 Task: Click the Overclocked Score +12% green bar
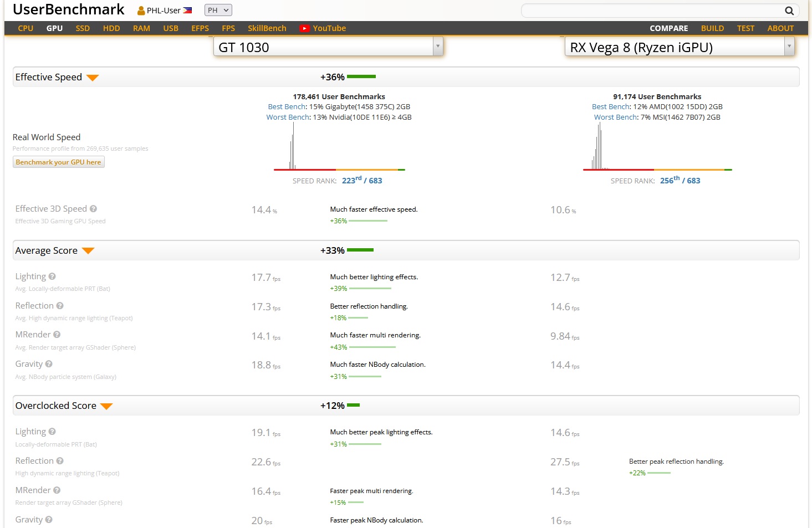(x=354, y=405)
